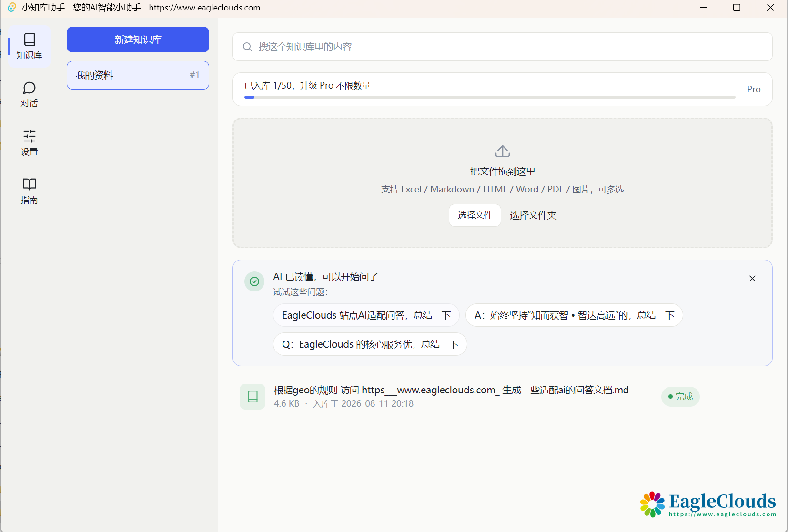This screenshot has width=788, height=532.
Task: Click the 选择文件 button
Action: (x=475, y=215)
